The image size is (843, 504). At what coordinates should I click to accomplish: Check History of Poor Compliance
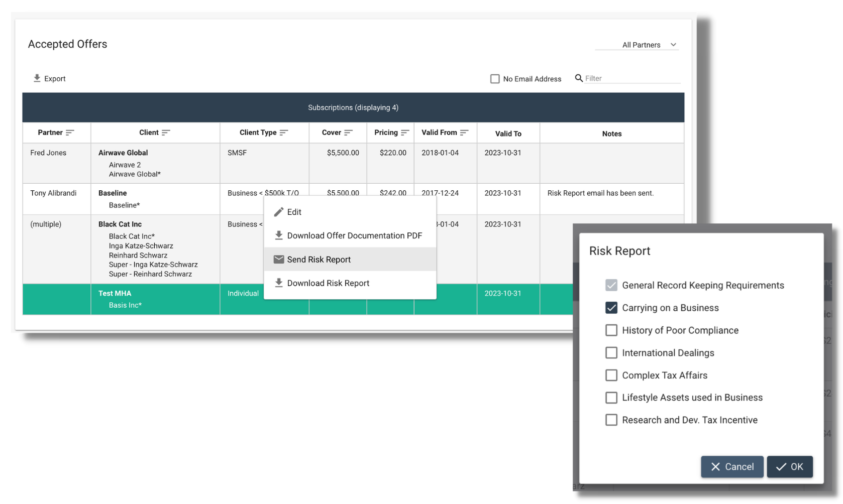click(611, 330)
